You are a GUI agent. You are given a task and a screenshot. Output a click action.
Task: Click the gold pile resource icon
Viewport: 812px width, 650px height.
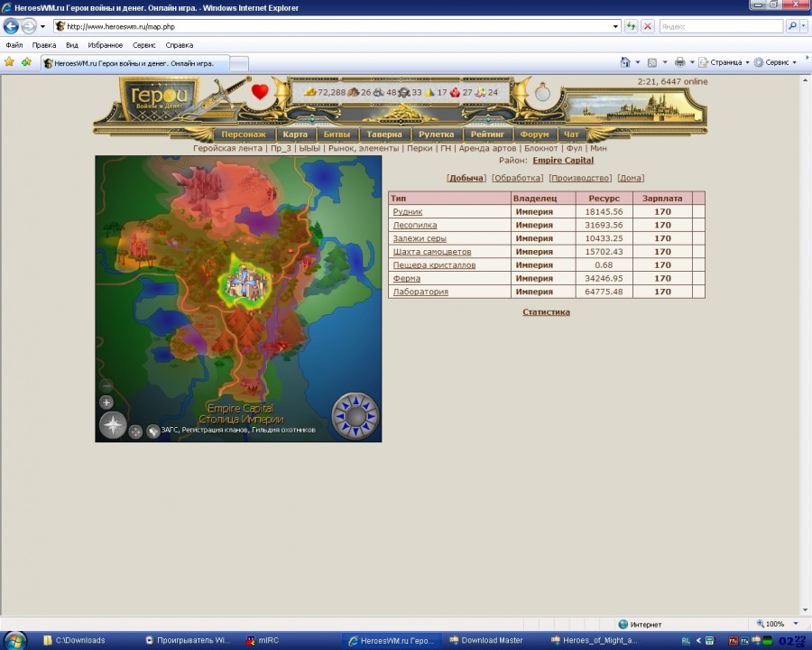coord(309,92)
